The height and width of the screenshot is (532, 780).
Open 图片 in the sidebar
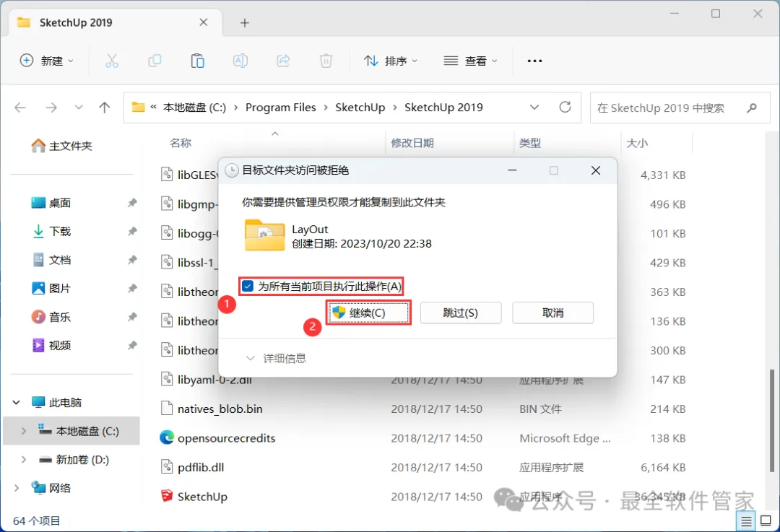51,288
